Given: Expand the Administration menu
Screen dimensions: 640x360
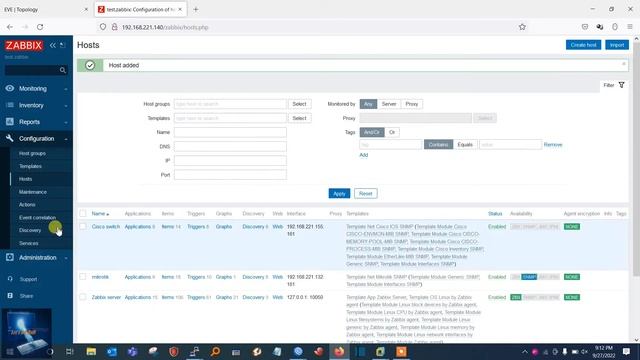Looking at the screenshot, I should tap(36, 258).
